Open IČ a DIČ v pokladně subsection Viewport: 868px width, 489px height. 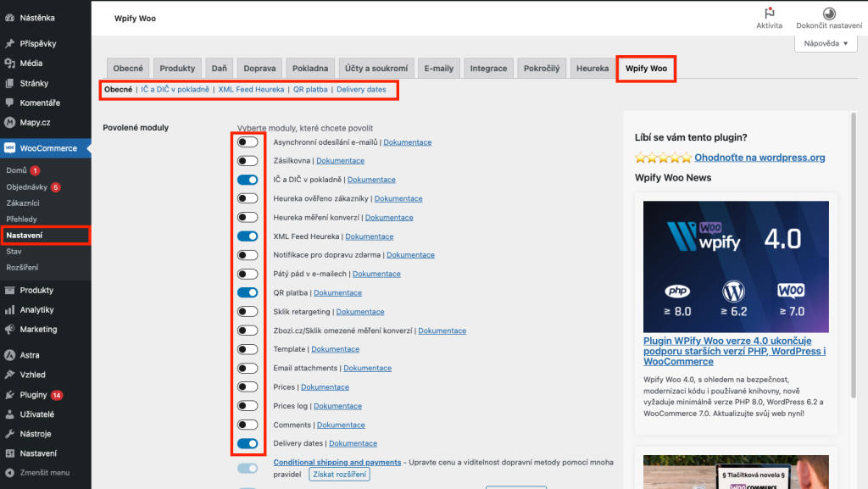(175, 89)
